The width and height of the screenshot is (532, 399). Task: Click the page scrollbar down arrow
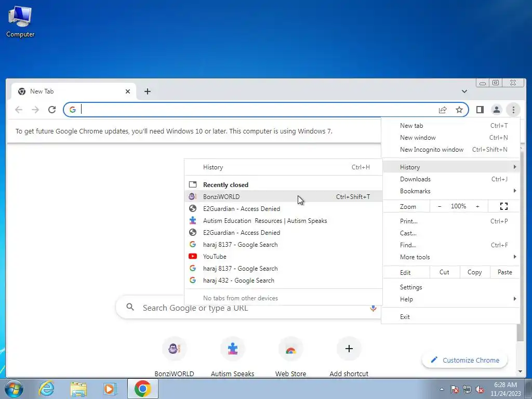pos(520,371)
